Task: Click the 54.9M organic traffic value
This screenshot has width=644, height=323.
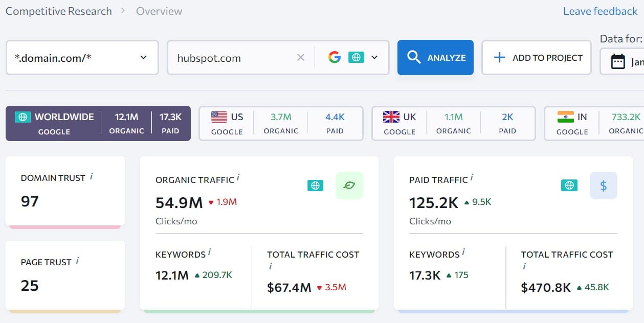Action: pyautogui.click(x=179, y=202)
